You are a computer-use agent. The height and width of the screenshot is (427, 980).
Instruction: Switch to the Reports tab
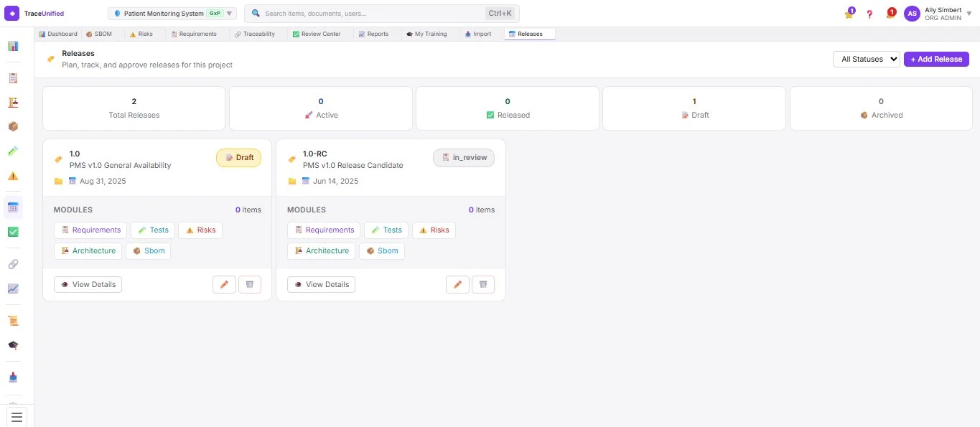pos(373,34)
